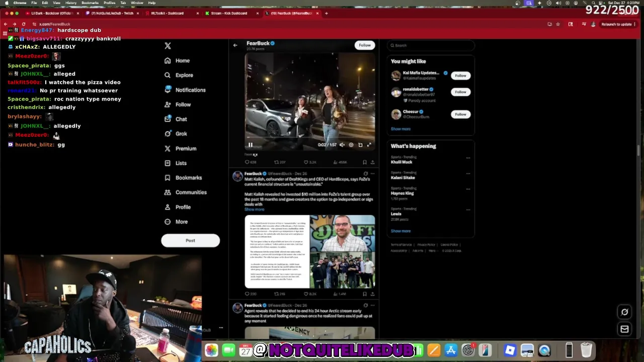This screenshot has height=362, width=644.
Task: Open more options on Arctic stream post
Action: pos(373,305)
